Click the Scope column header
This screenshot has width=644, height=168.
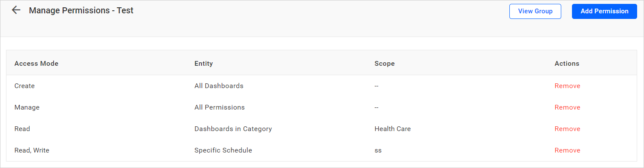point(385,64)
